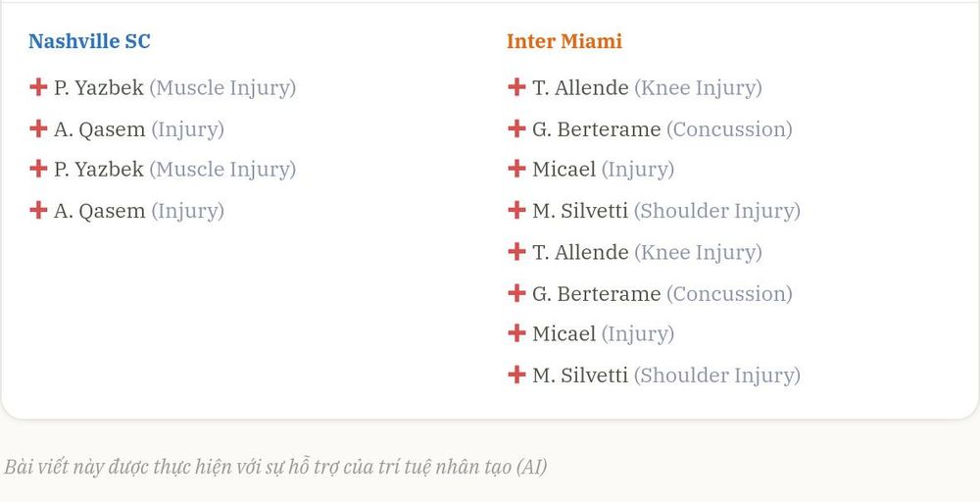The height and width of the screenshot is (502, 980).
Task: Click second A. Qasem player name
Action: pos(99,211)
